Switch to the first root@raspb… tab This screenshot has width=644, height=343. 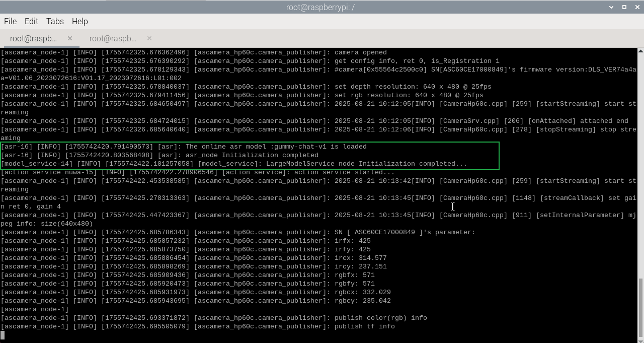click(33, 38)
